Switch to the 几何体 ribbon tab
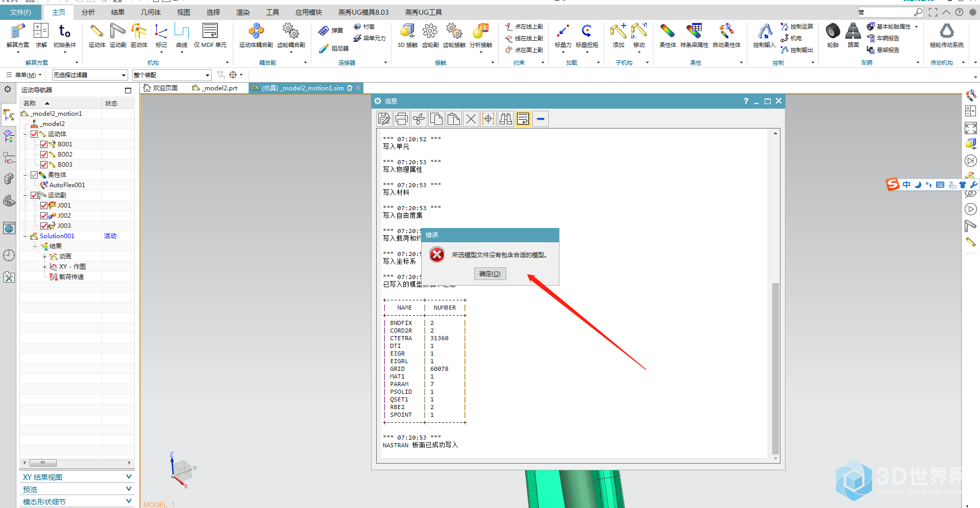This screenshot has width=980, height=508. coord(151,12)
